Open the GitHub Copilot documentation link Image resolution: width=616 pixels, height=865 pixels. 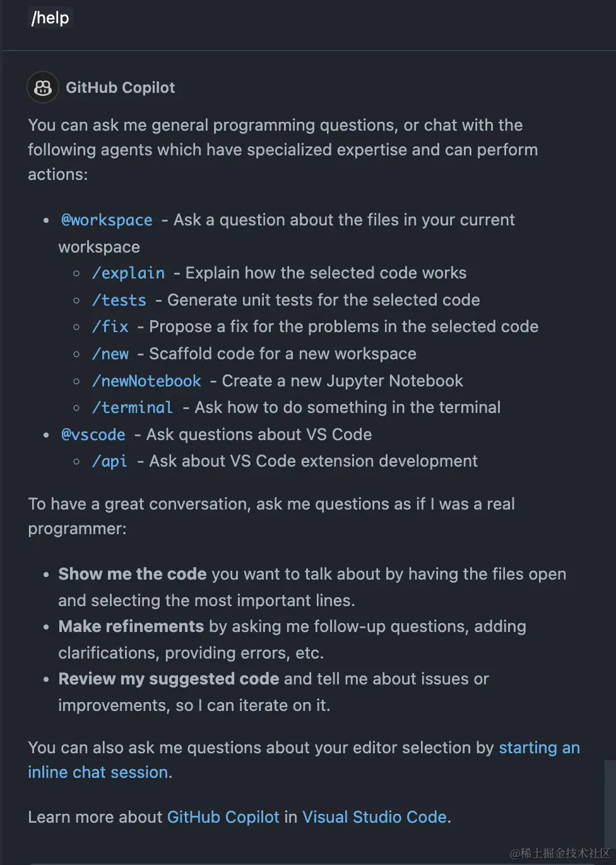click(223, 817)
